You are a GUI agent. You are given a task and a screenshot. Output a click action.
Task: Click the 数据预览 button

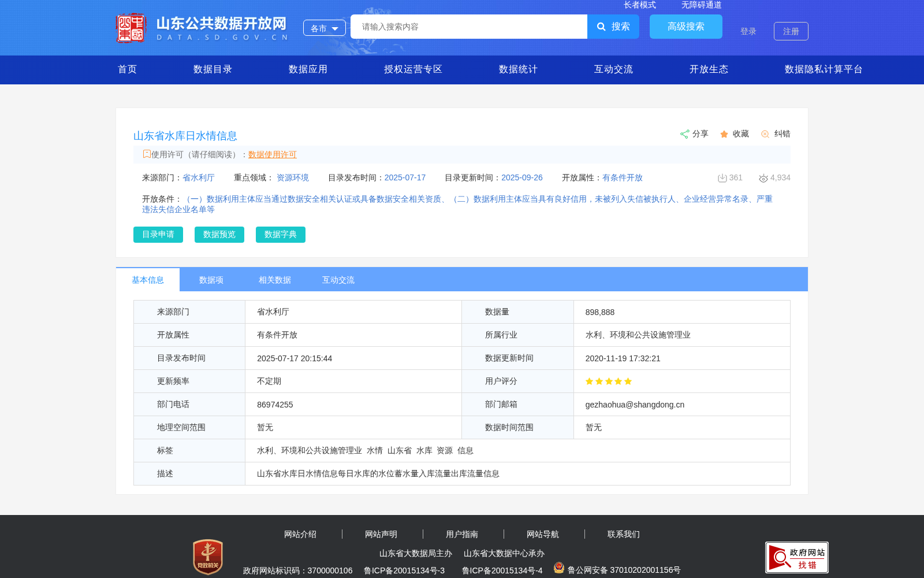click(x=219, y=235)
